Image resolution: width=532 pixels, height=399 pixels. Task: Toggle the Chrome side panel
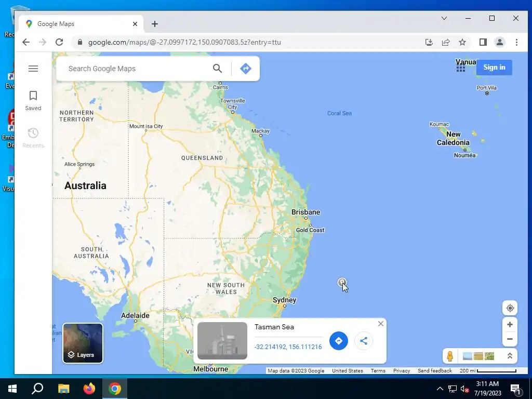483,42
